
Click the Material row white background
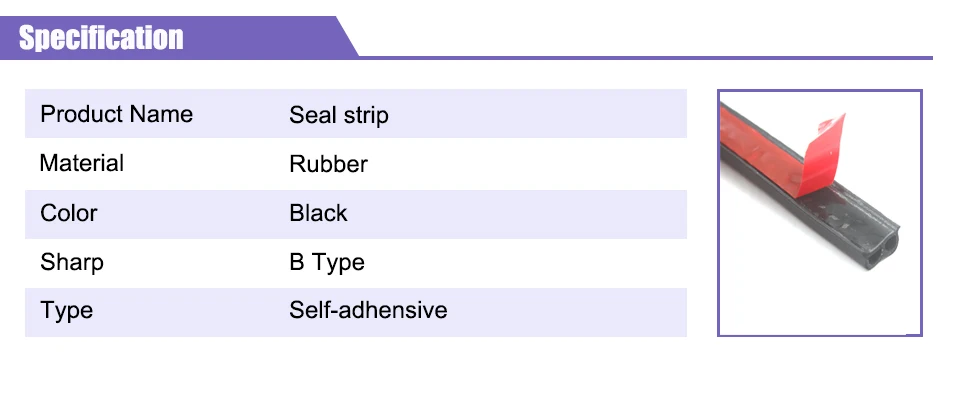(356, 164)
